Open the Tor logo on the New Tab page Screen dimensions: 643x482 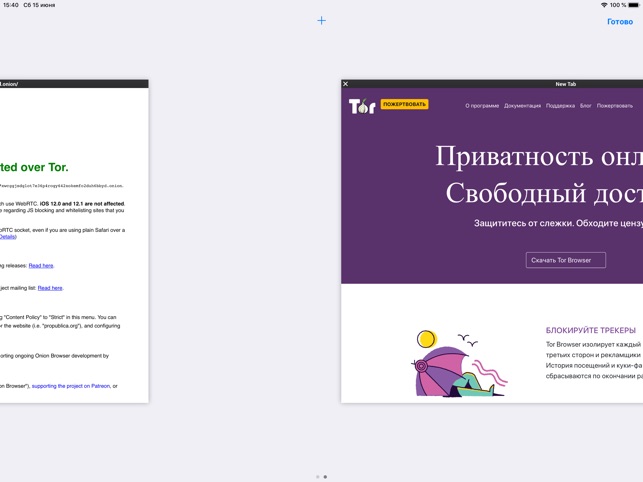click(362, 106)
